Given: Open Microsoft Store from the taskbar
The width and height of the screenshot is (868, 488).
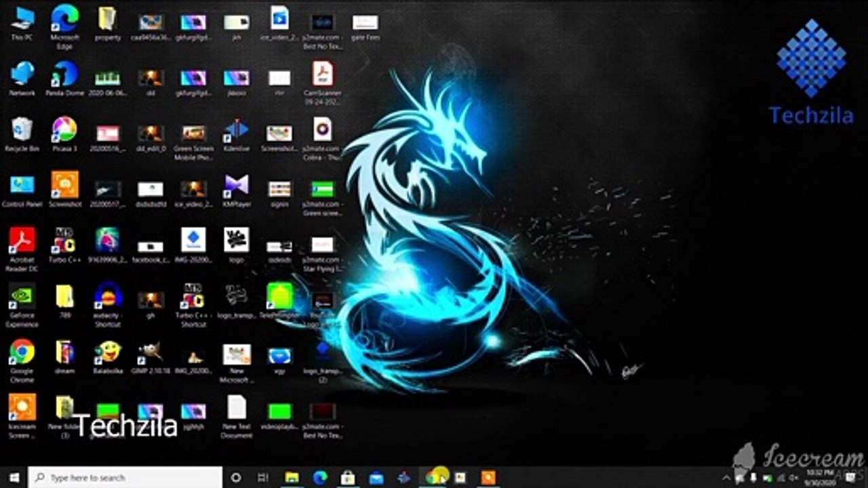Looking at the screenshot, I should (x=348, y=477).
